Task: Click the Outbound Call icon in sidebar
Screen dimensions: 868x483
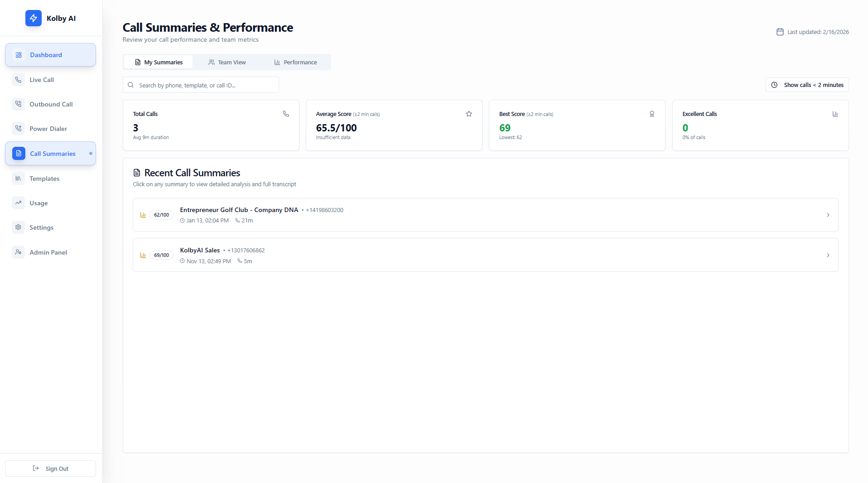Action: point(18,104)
